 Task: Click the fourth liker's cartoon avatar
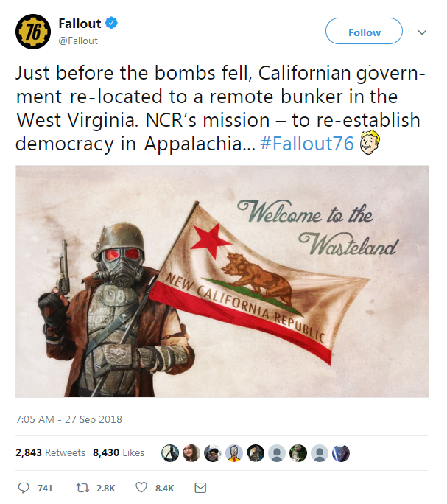(x=234, y=453)
